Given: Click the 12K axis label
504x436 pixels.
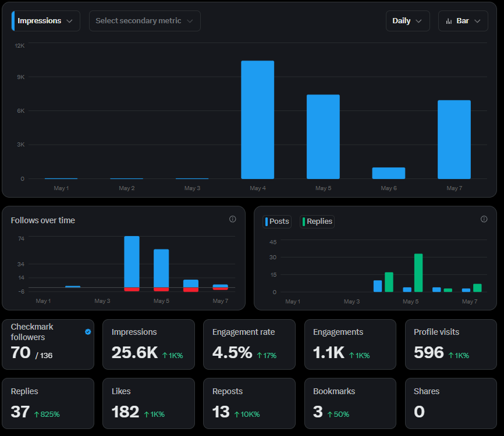Looking at the screenshot, I should (x=20, y=45).
